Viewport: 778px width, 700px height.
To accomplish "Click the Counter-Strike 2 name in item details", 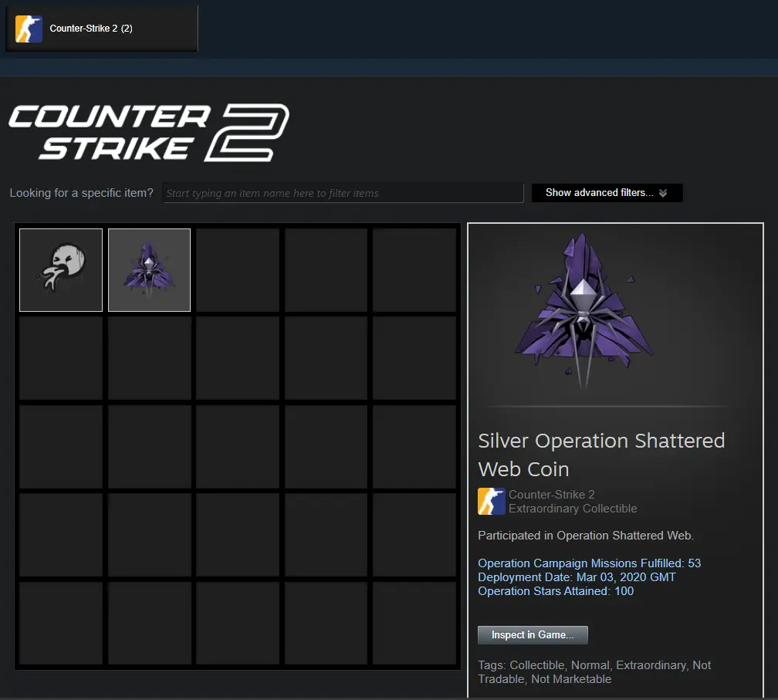I will coord(551,495).
